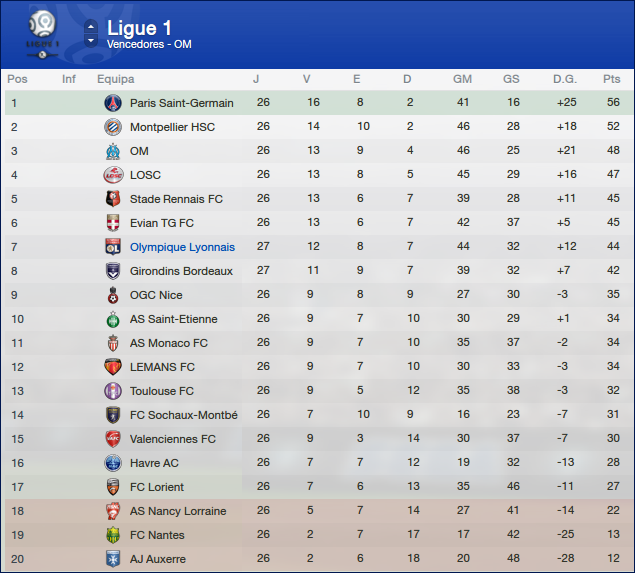Click the down arrow beside Ligue 1
The height and width of the screenshot is (573, 635).
(91, 41)
